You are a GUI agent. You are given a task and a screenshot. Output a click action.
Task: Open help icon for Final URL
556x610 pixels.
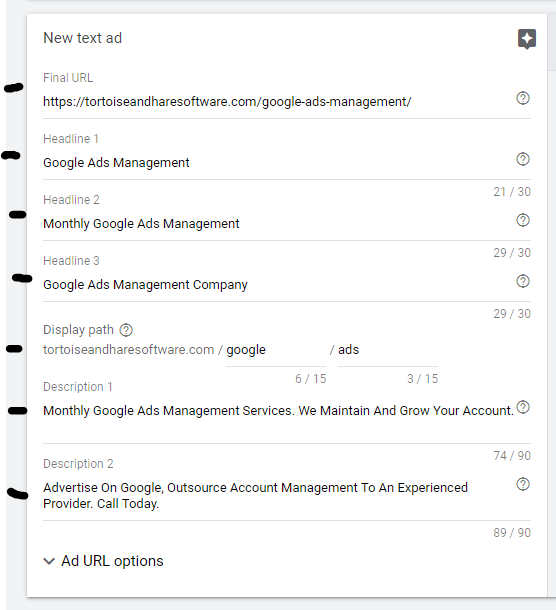pyautogui.click(x=523, y=98)
